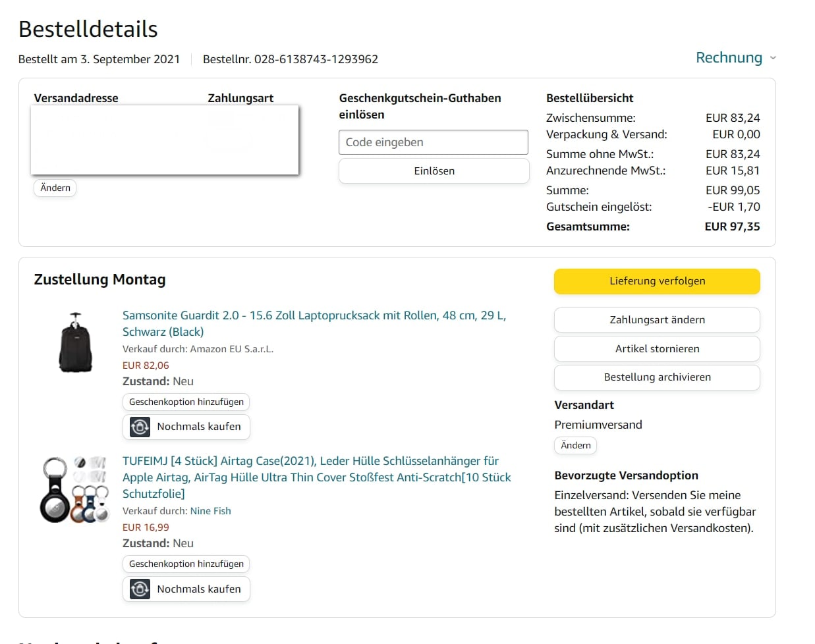Viewport: 815px width, 644px height.
Task: Archive order with Bestellung archivieren
Action: coord(656,377)
